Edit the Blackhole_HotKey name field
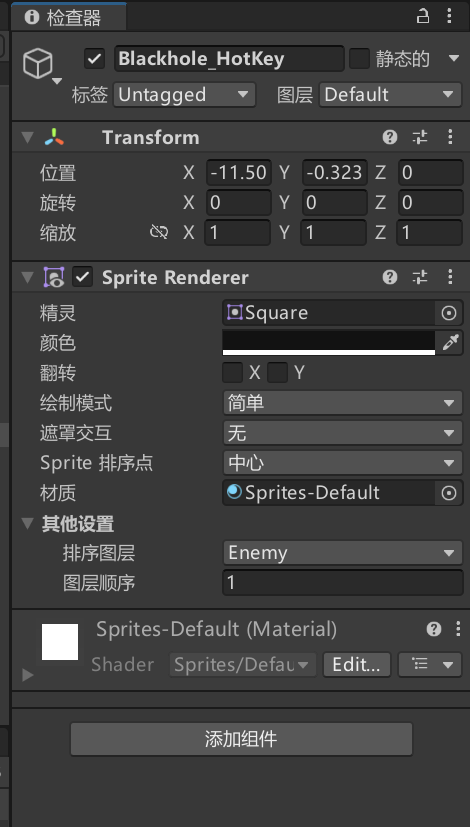The image size is (470, 827). [x=229, y=59]
